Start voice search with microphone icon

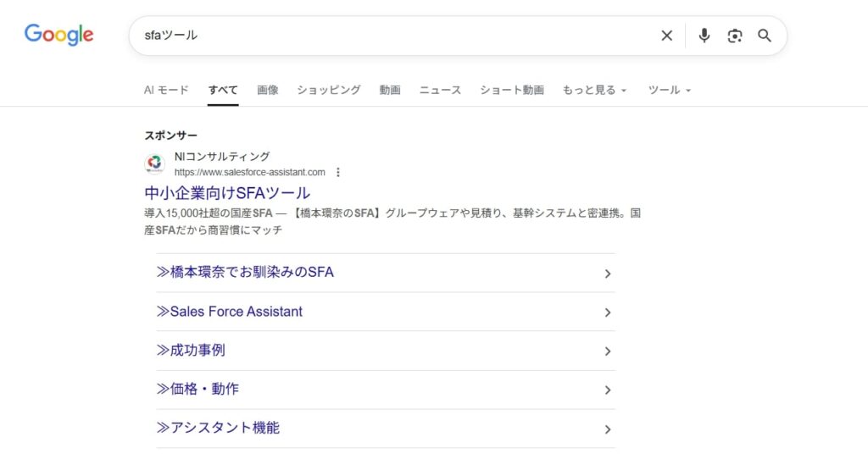pyautogui.click(x=704, y=36)
